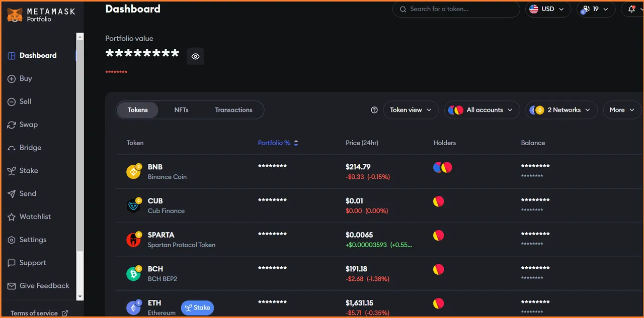Click the sidebar vertical scrollbar thumb
This screenshot has height=318, width=644.
[80, 146]
